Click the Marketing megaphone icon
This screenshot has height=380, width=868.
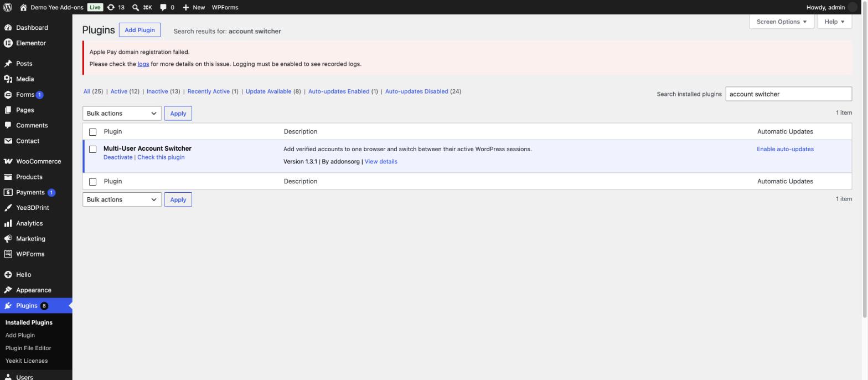[8, 239]
